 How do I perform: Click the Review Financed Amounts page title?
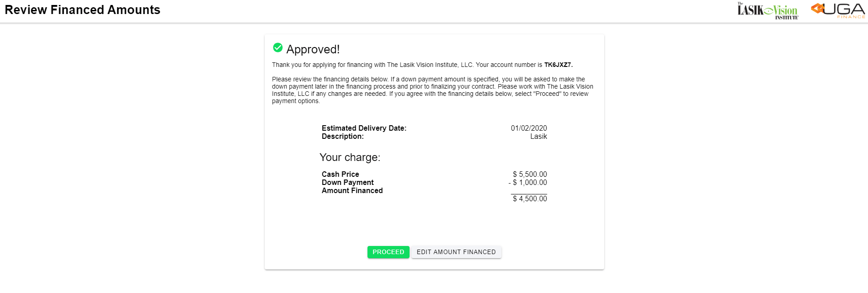click(82, 10)
